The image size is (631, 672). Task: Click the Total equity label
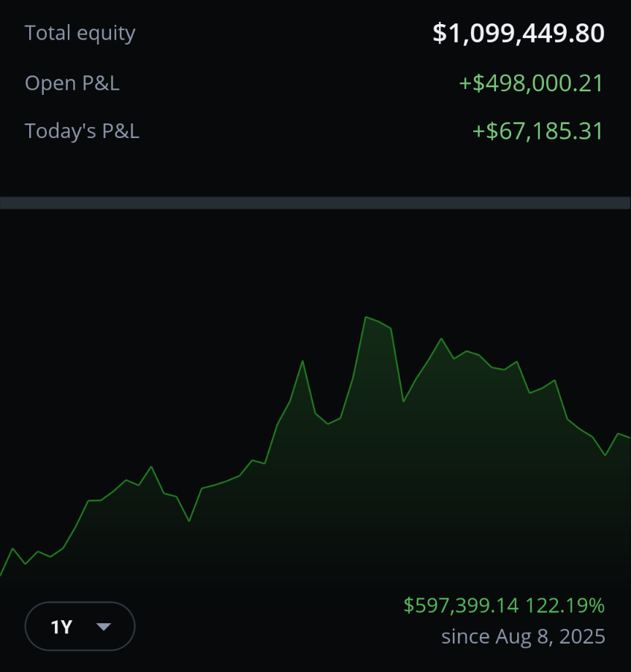(x=80, y=33)
